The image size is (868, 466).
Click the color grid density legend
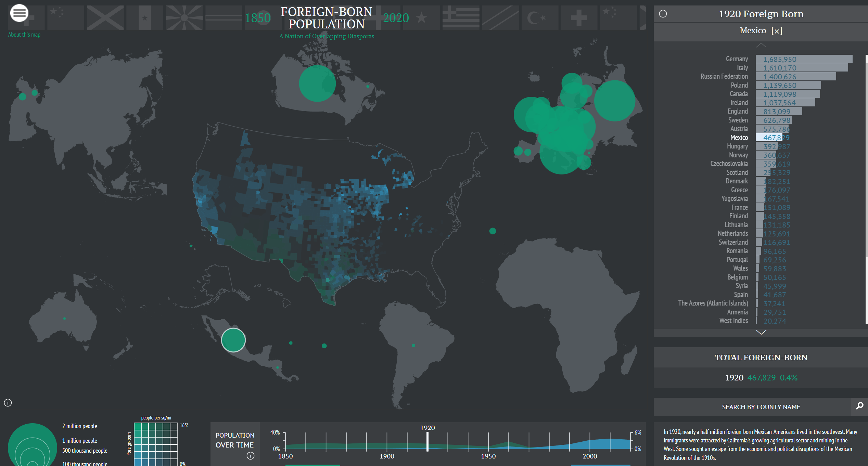click(x=156, y=444)
